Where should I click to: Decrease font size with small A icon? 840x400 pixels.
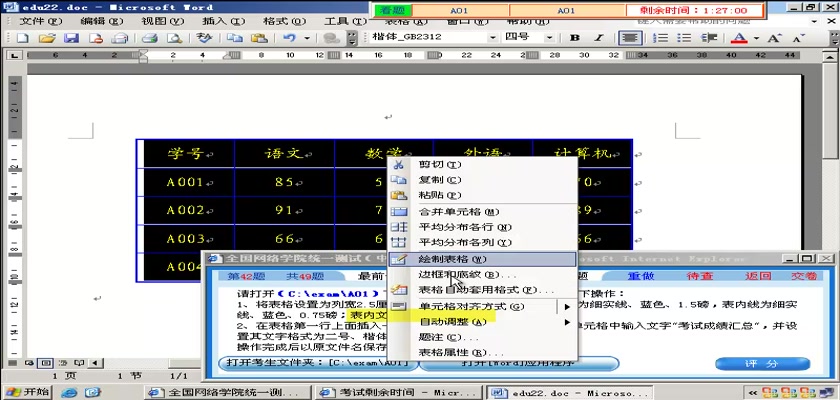click(798, 38)
